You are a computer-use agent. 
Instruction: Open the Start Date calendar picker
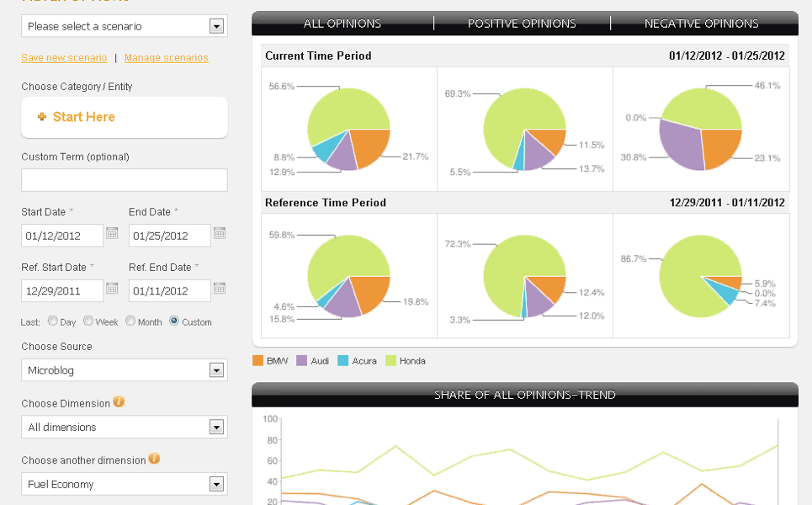point(112,234)
